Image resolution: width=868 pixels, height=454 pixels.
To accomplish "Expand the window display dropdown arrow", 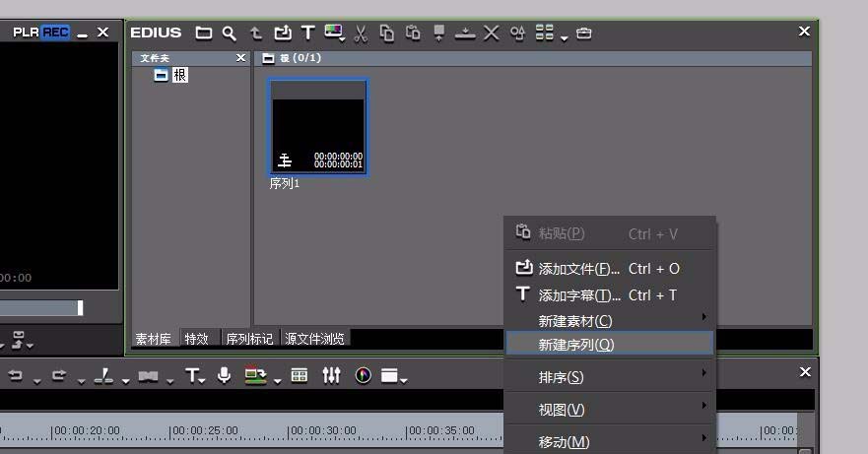I will click(277, 381).
